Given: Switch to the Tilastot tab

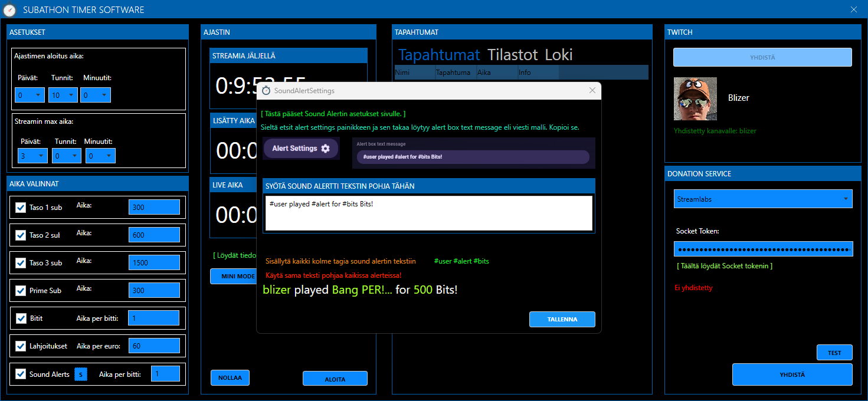Looking at the screenshot, I should coord(512,55).
